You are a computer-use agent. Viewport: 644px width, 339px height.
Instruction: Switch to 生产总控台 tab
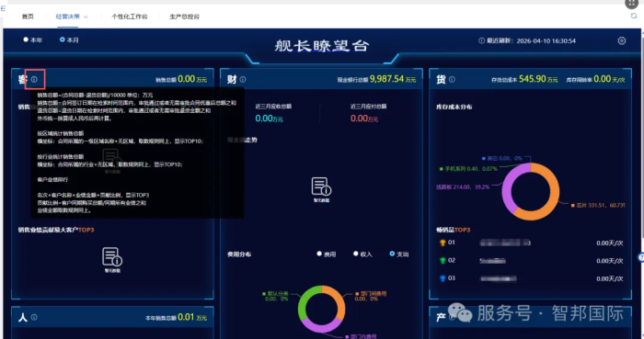click(184, 17)
